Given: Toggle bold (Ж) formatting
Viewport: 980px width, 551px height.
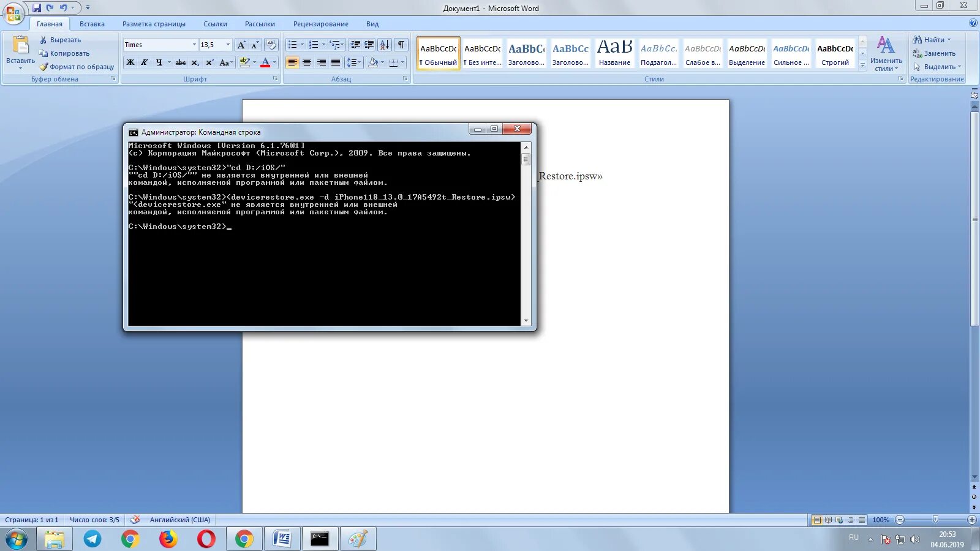Looking at the screenshot, I should [x=130, y=62].
